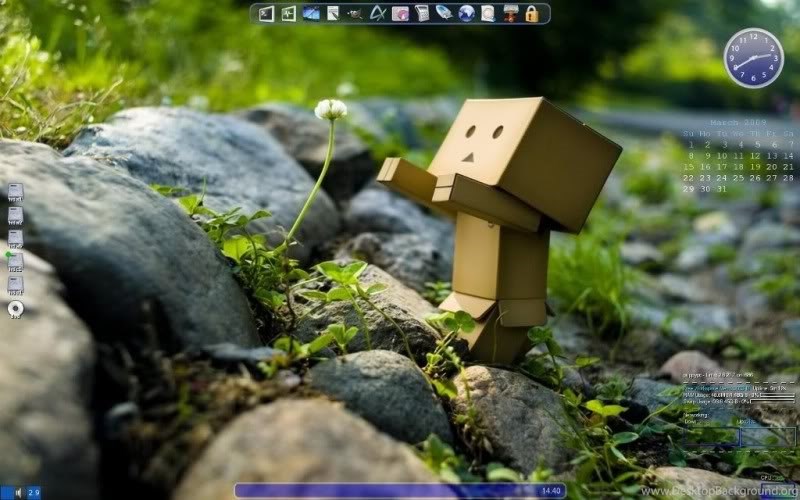Select date 25 in the calendar
This screenshot has height=500, width=800.
[738, 178]
